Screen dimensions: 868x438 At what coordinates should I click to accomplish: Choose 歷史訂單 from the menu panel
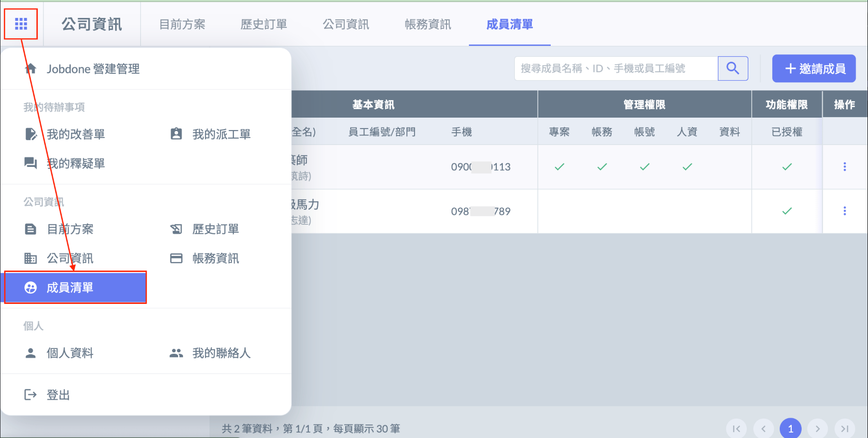216,229
